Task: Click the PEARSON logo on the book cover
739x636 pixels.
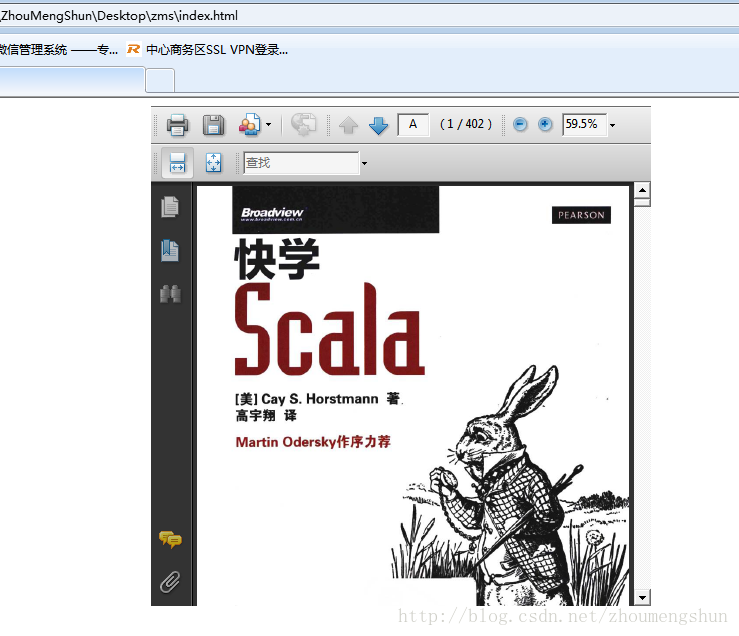Action: [581, 215]
